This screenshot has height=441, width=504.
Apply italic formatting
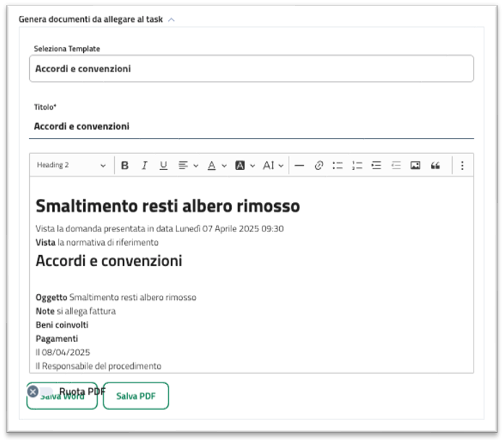tap(144, 166)
